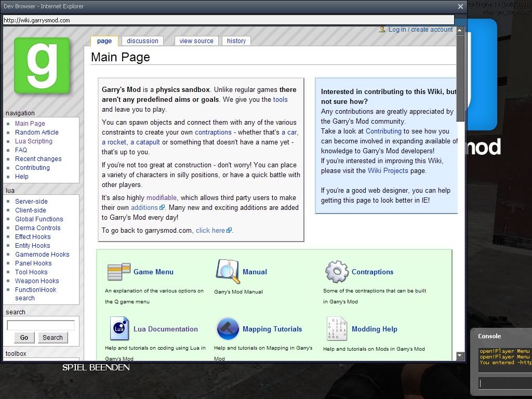Screen dimensions: 532x399
Task: Click external link icon after click here
Action: (x=229, y=230)
